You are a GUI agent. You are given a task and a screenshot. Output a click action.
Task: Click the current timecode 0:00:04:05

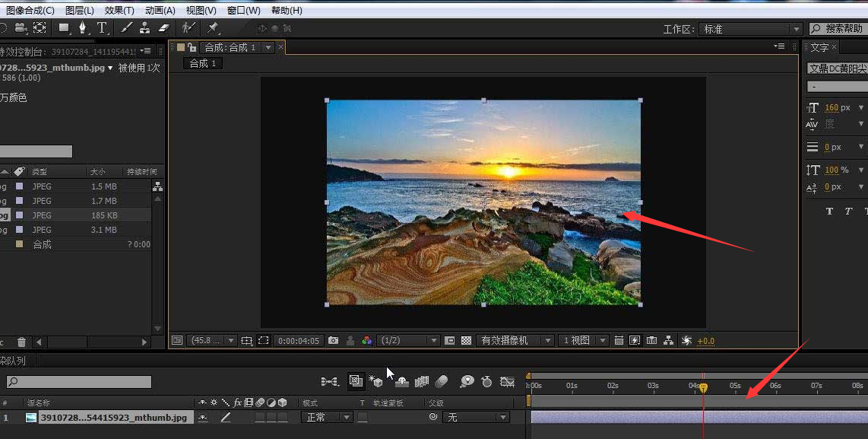coord(297,341)
